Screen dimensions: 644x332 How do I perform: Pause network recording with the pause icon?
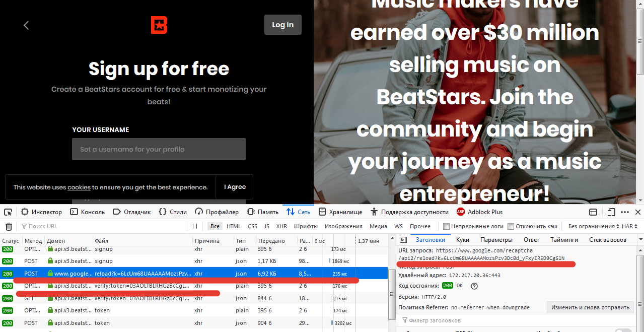point(195,227)
